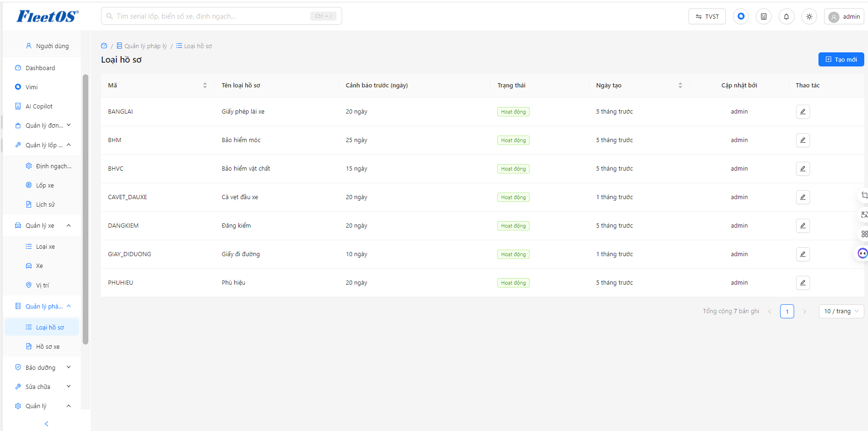
Task: Click the sidebar vertical scrollbar
Action: (x=86, y=209)
